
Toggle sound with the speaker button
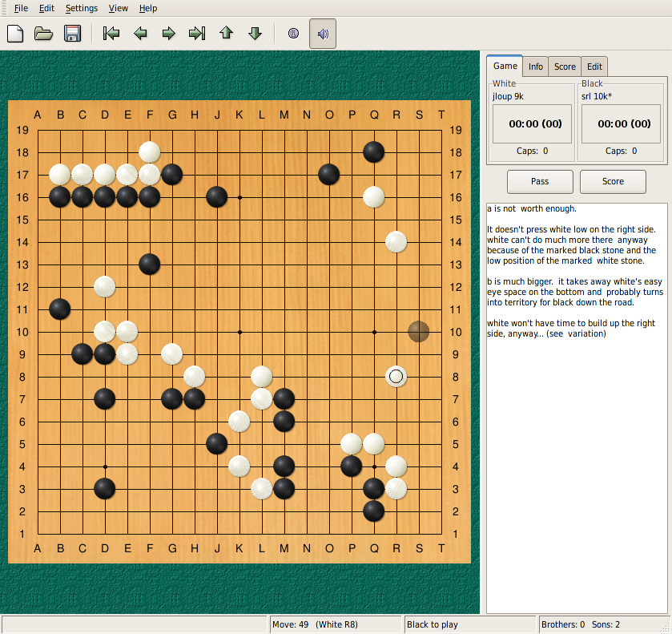[323, 34]
